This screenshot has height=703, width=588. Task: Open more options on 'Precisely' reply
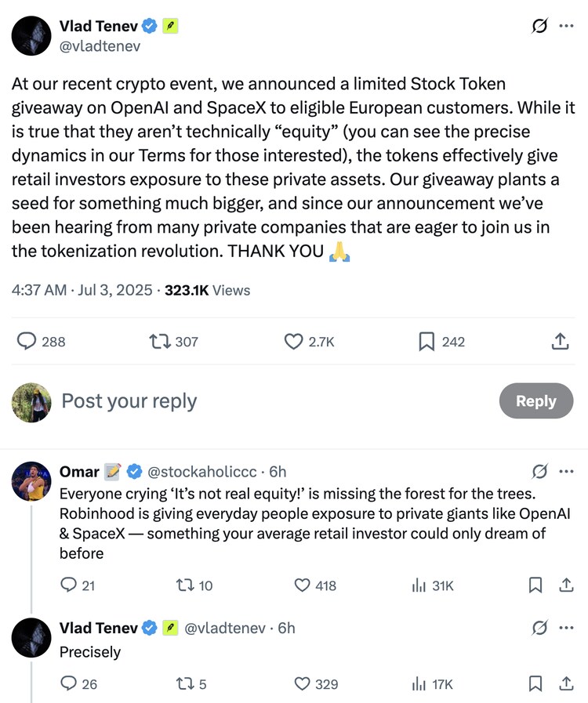click(x=566, y=628)
